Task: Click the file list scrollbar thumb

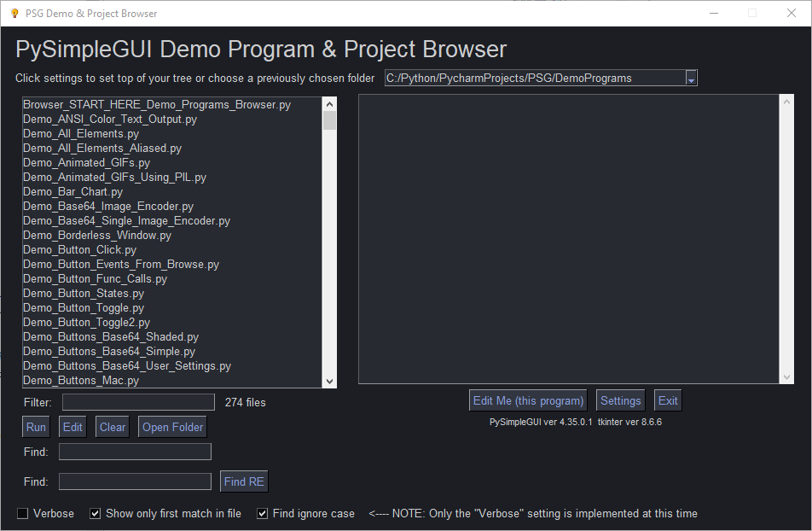Action: (329, 120)
